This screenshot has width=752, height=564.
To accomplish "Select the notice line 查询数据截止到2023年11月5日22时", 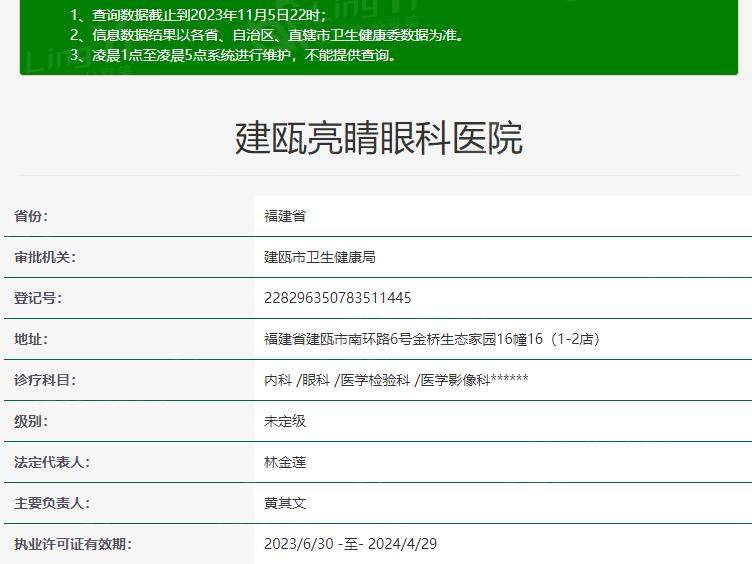I will pyautogui.click(x=198, y=15).
